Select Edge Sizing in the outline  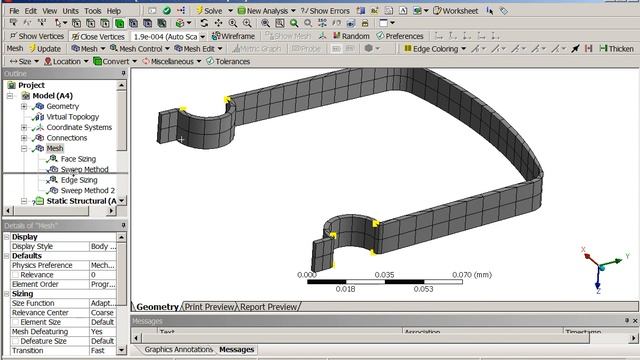79,180
